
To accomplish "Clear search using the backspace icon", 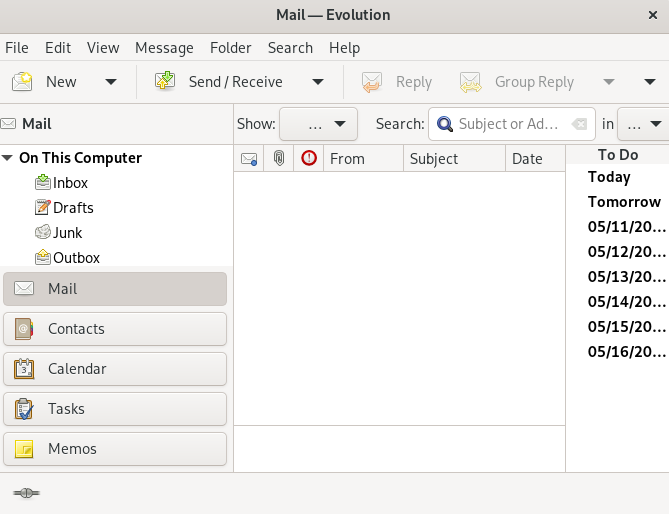I will click(x=579, y=124).
